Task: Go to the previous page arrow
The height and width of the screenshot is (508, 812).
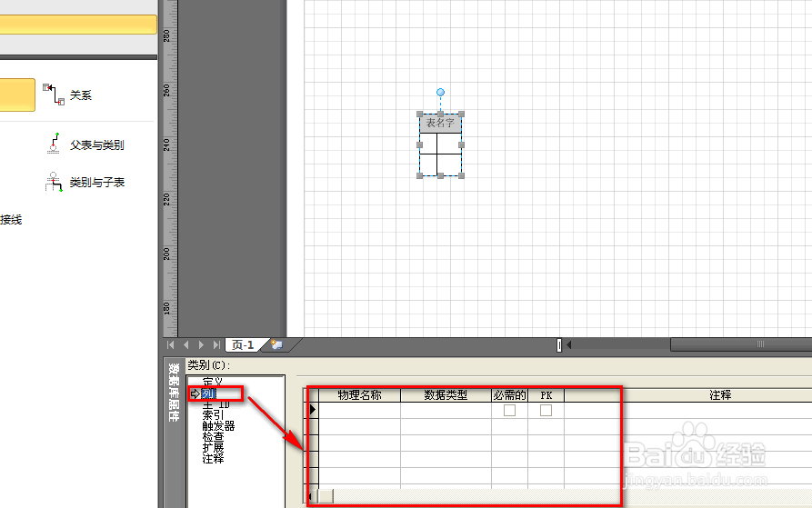Action: [x=185, y=344]
